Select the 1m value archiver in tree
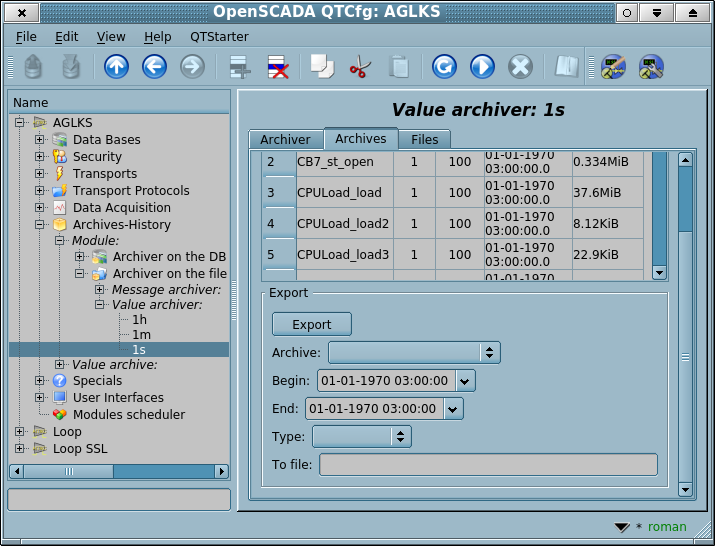This screenshot has width=715, height=546. 141,335
